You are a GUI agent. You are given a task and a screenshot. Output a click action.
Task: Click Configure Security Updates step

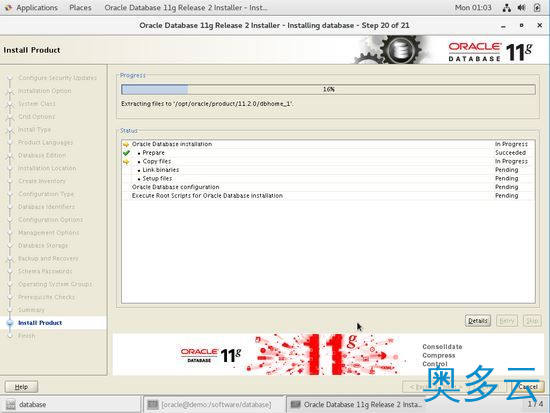[x=58, y=78]
